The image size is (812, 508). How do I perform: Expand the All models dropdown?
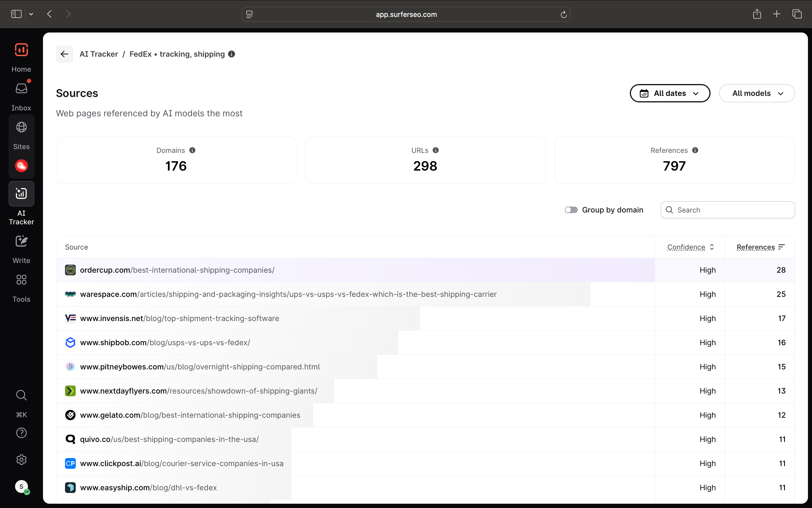pyautogui.click(x=757, y=93)
